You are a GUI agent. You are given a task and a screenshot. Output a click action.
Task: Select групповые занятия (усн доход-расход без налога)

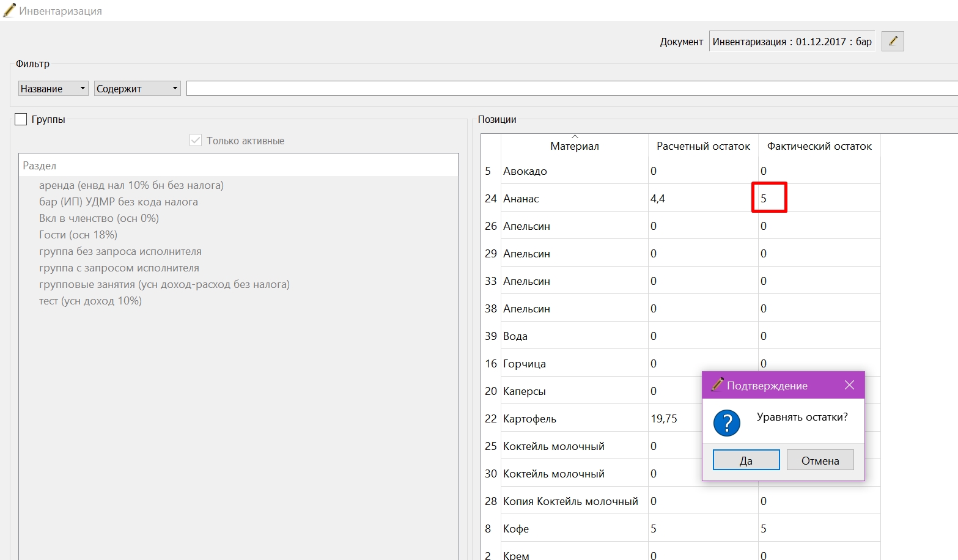pos(164,284)
